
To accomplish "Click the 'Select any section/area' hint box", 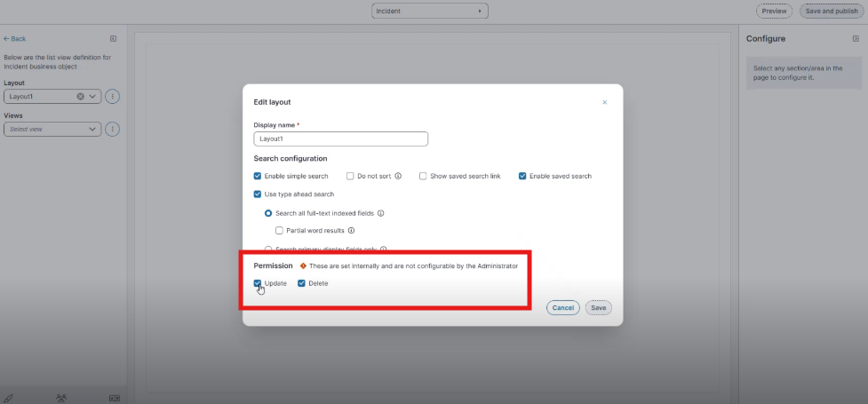I will click(804, 73).
